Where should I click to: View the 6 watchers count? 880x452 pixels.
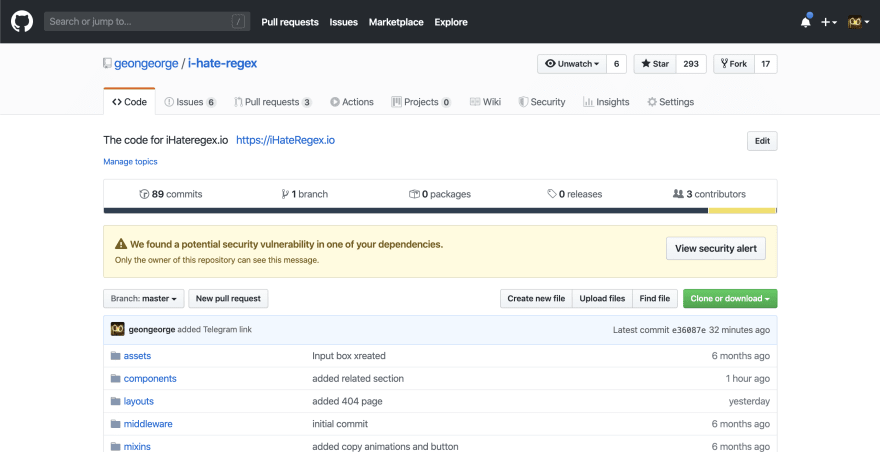pyautogui.click(x=616, y=64)
